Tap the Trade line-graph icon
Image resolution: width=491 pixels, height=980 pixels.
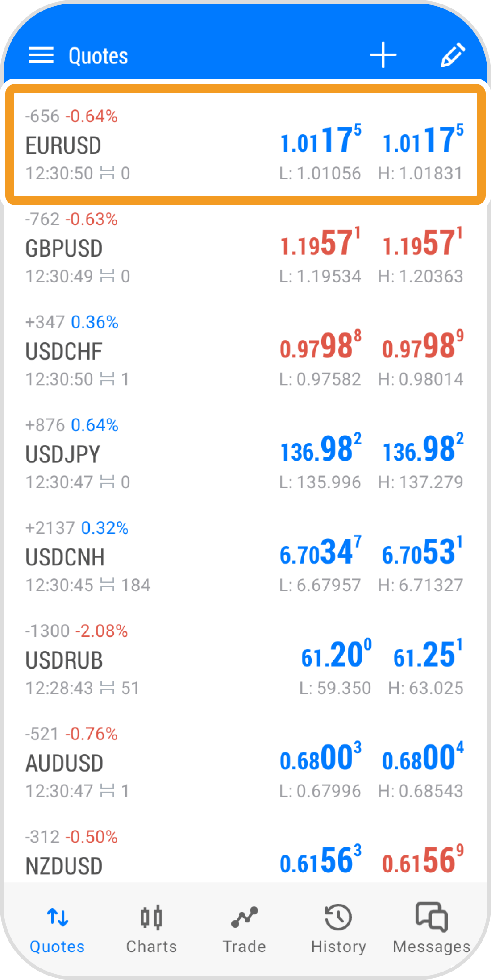(245, 918)
